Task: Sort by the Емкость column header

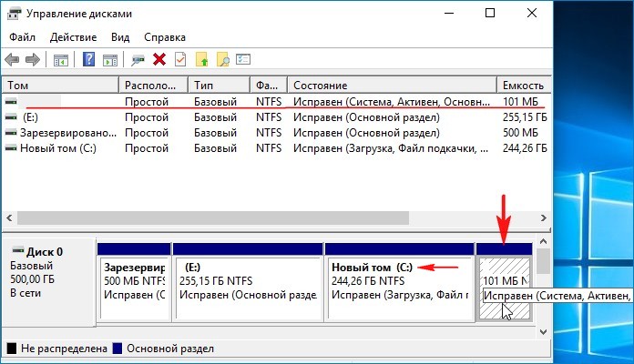Action: coord(524,86)
